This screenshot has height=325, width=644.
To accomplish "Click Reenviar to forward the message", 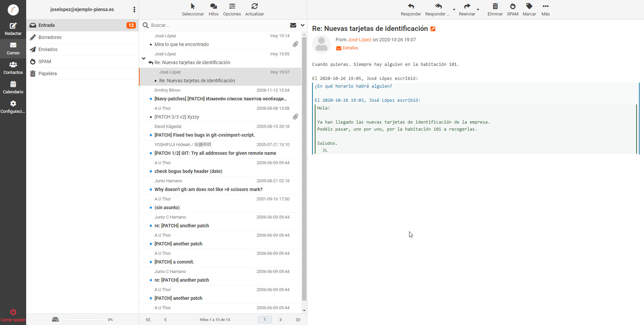I will [x=467, y=10].
